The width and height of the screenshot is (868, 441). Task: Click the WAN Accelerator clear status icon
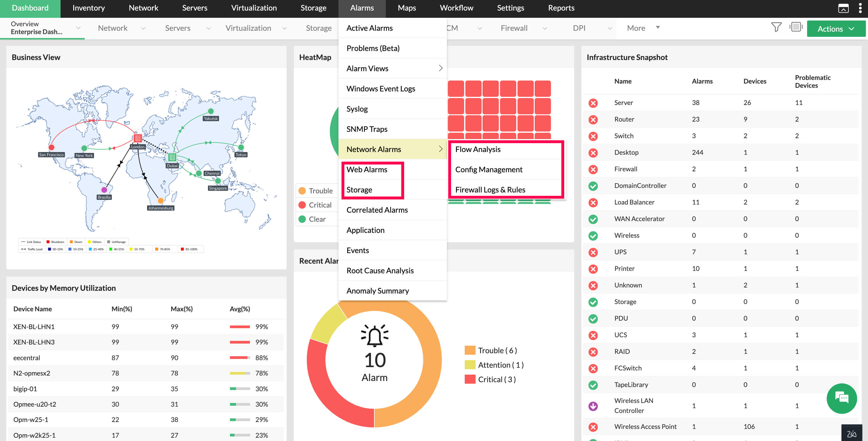[x=593, y=219]
